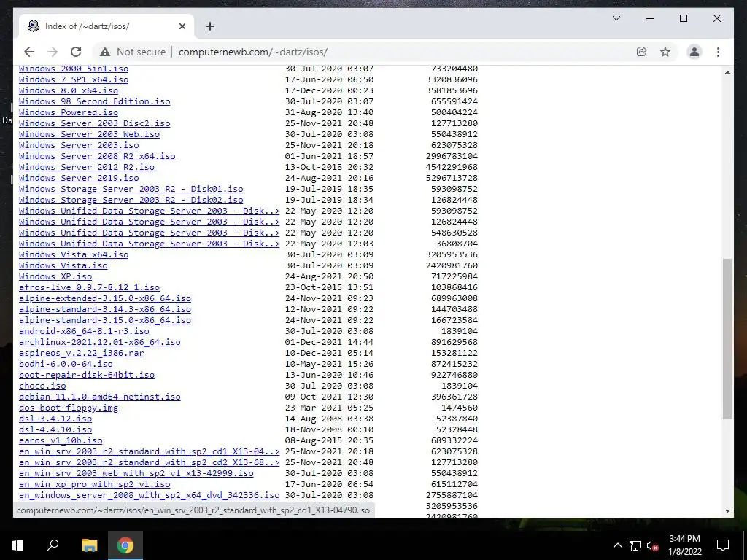Open Windows_8.0_x64.iso link
The height and width of the screenshot is (560, 747).
tap(68, 90)
